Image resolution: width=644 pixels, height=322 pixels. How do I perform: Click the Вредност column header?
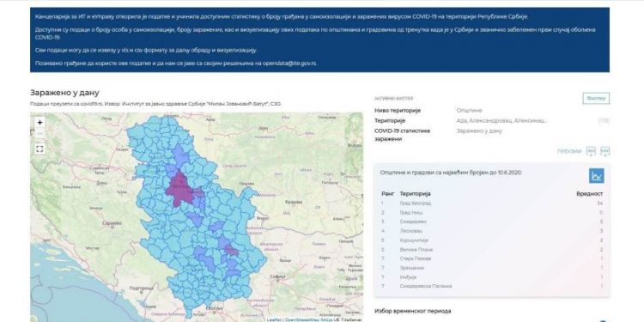[590, 193]
